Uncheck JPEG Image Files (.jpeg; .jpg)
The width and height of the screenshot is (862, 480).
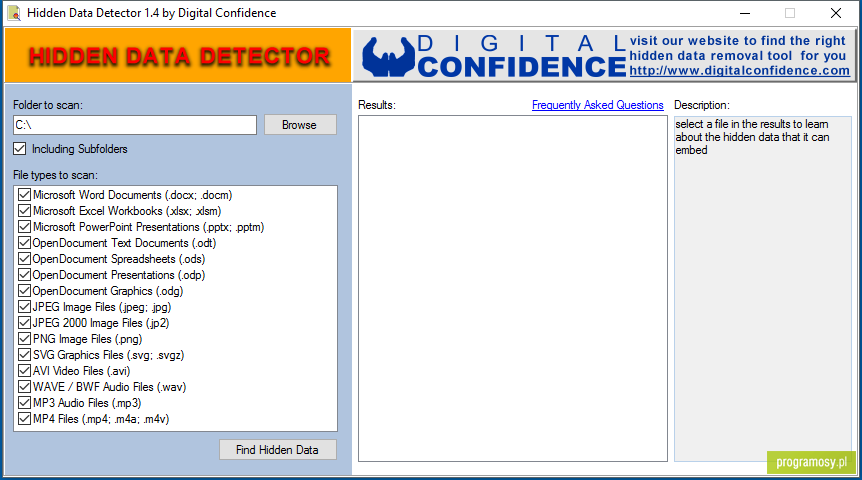pos(24,306)
